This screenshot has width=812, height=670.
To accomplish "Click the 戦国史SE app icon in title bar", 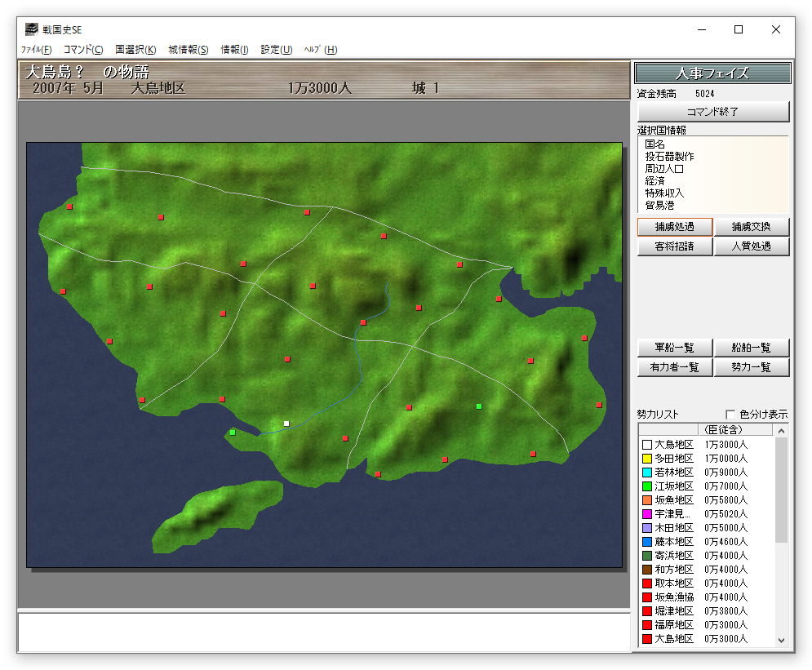I will pos(31,29).
